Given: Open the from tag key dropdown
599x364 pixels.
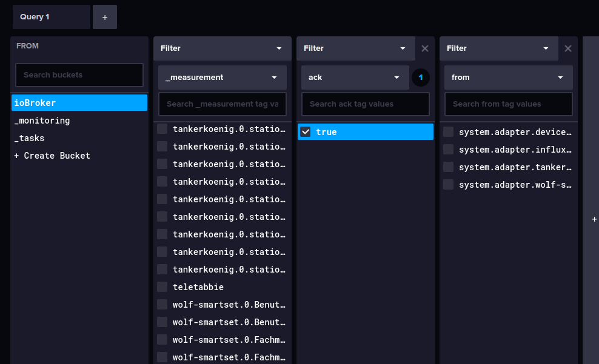Looking at the screenshot, I should point(509,78).
